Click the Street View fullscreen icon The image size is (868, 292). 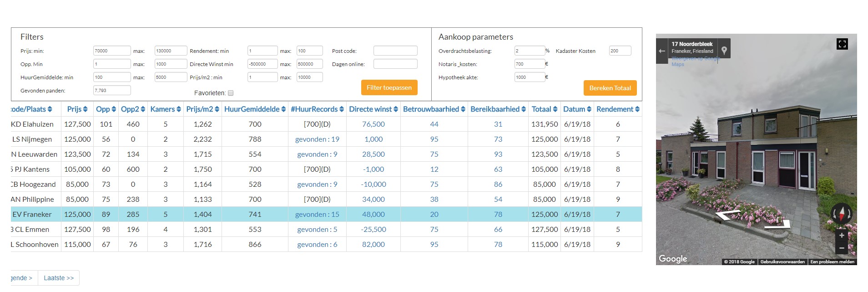pyautogui.click(x=842, y=44)
